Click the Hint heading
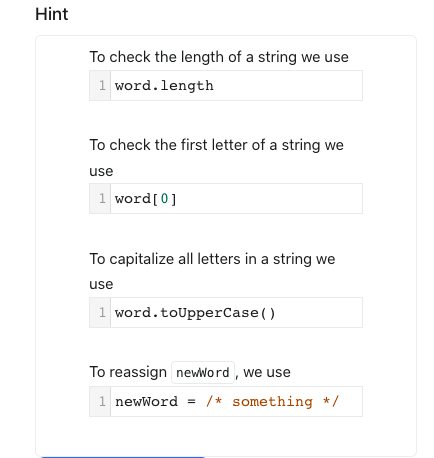Screen dimensions: 434x458 [x=52, y=14]
